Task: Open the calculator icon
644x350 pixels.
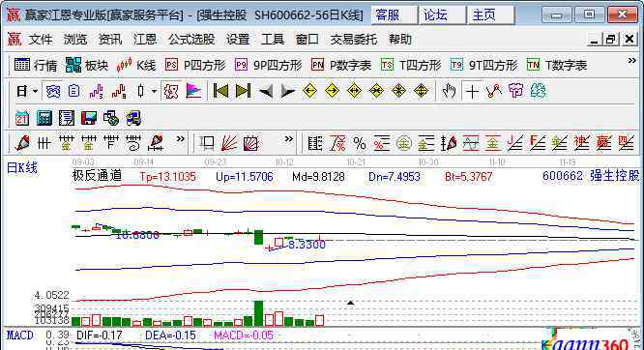Action: 44,118
